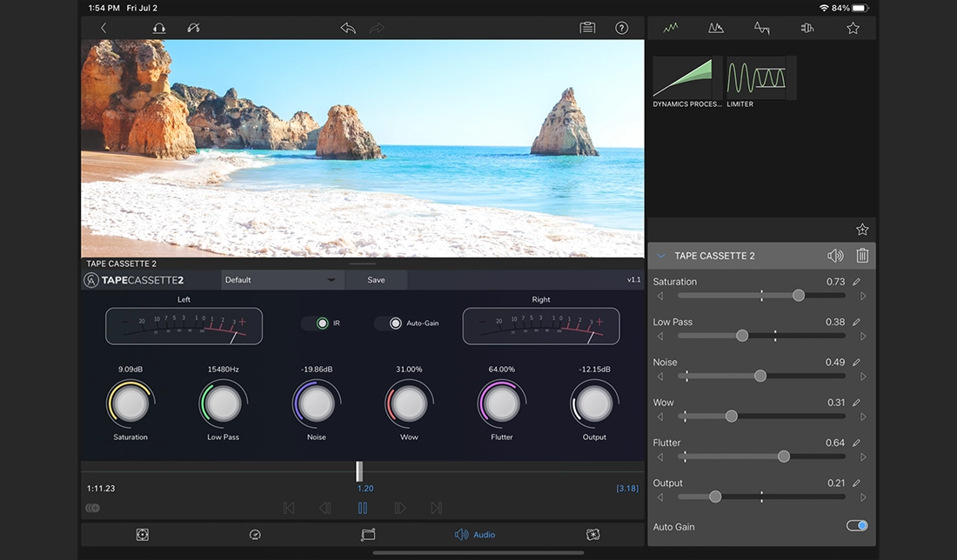The width and height of the screenshot is (957, 560).
Task: Click the Noise slider handle
Action: [x=760, y=377]
